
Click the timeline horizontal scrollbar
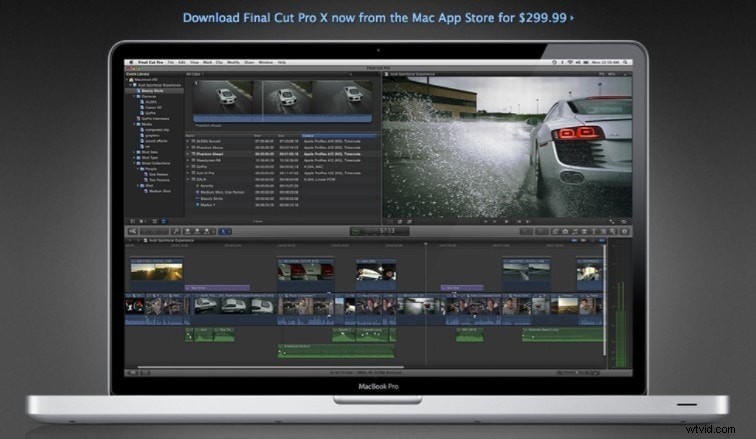click(x=270, y=367)
